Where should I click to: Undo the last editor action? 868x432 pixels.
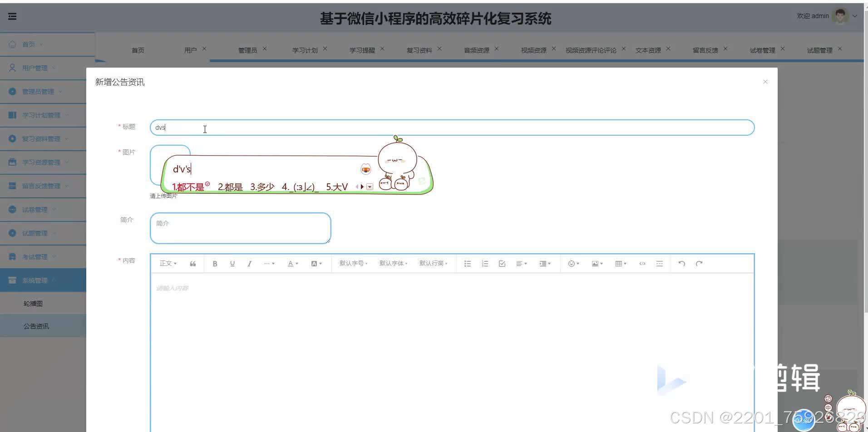click(x=681, y=264)
